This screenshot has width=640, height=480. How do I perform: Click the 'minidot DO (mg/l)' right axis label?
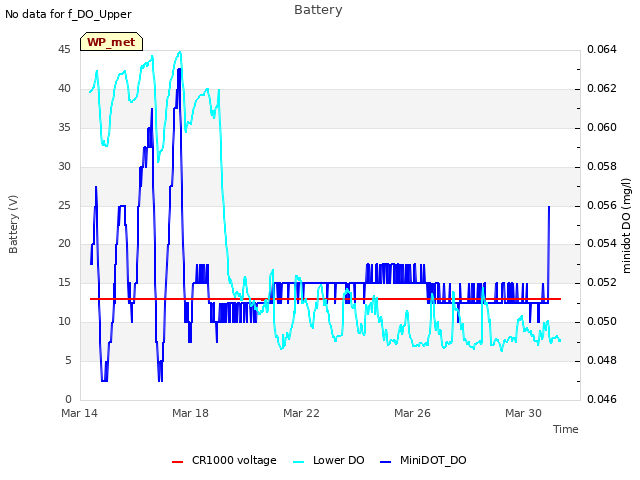tap(627, 226)
